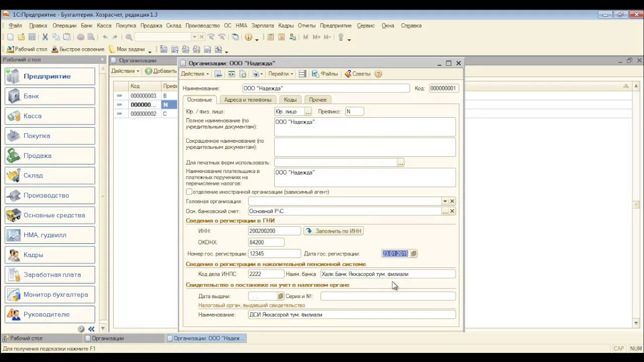Screen dimensions: 644x362
Task: Switch to Рабочий стол window tab at bottom
Action: 41,338
